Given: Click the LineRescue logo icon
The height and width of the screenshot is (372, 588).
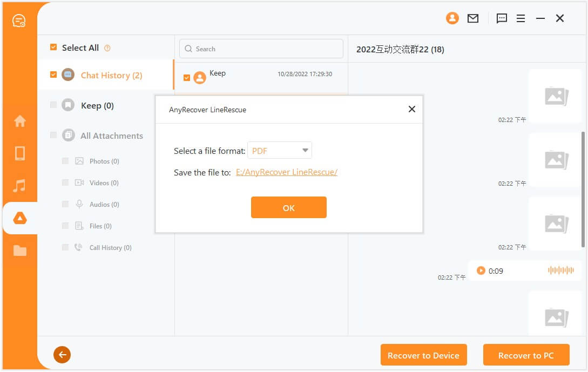Looking at the screenshot, I should (19, 21).
